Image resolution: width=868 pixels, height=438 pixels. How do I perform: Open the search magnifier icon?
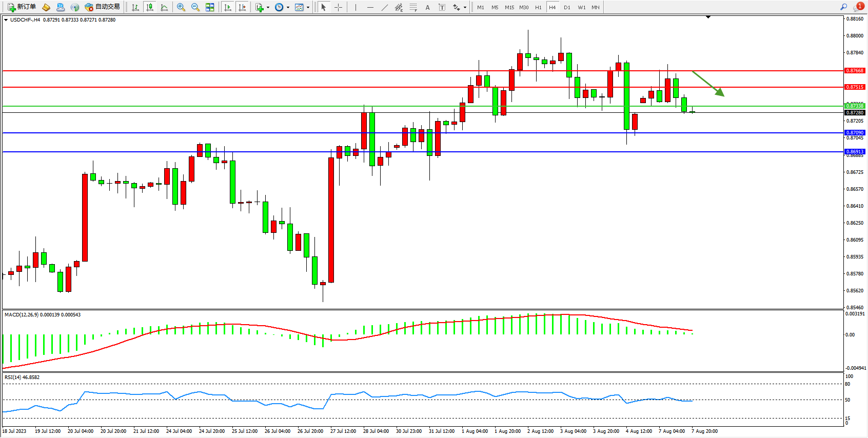844,7
